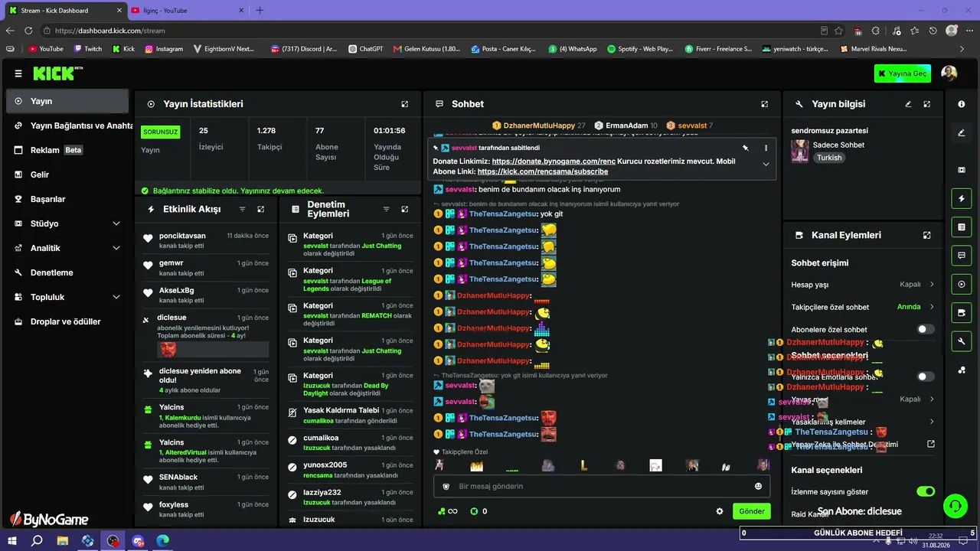Toggle the lightning activity feed rail icon
980x551 pixels.
(962, 199)
